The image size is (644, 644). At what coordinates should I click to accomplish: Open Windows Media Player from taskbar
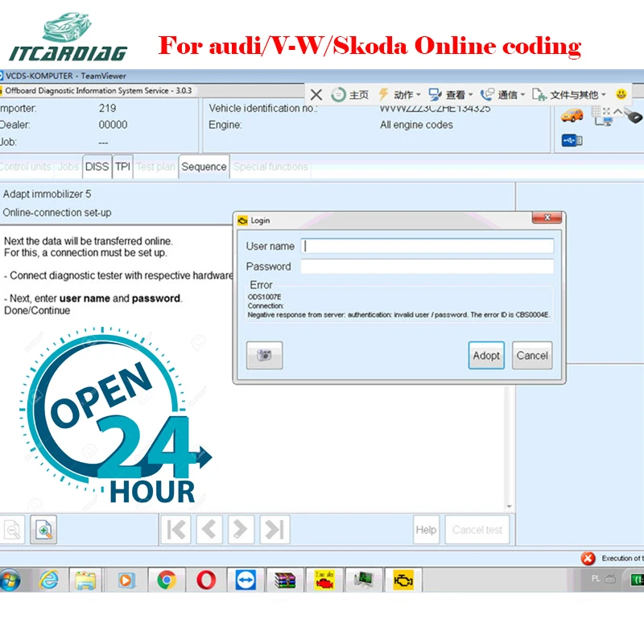pos(126,580)
